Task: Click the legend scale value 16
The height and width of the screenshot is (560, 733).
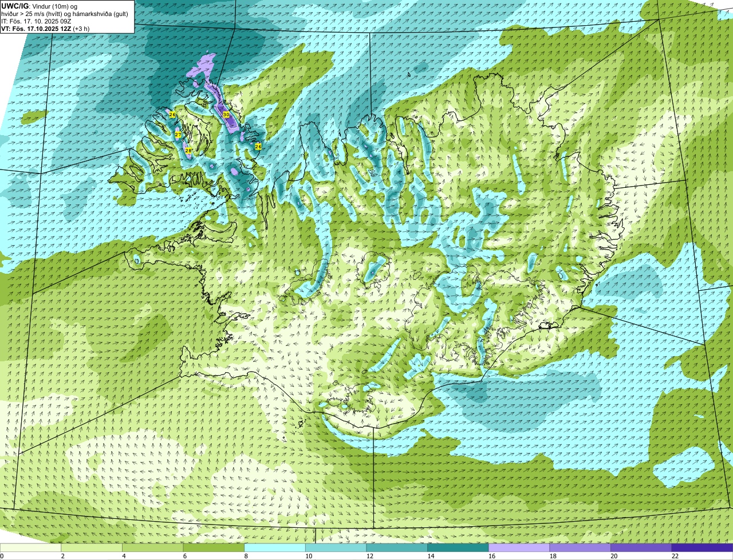Action: [x=492, y=556]
